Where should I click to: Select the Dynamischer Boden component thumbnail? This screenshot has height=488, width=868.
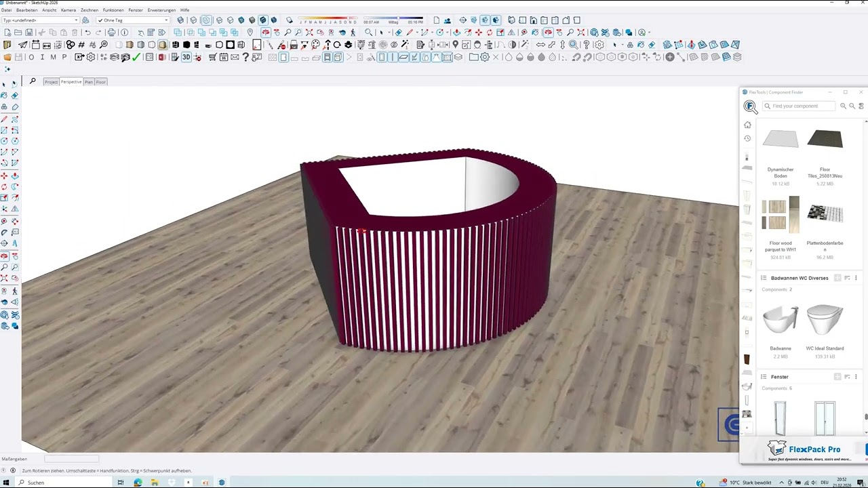click(781, 139)
